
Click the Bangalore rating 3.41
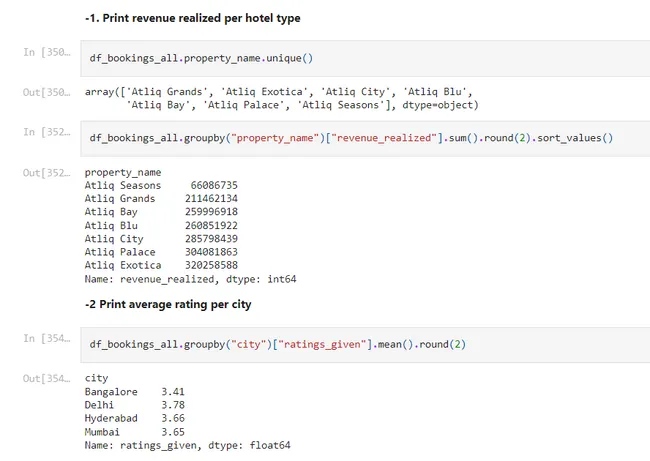click(x=173, y=392)
